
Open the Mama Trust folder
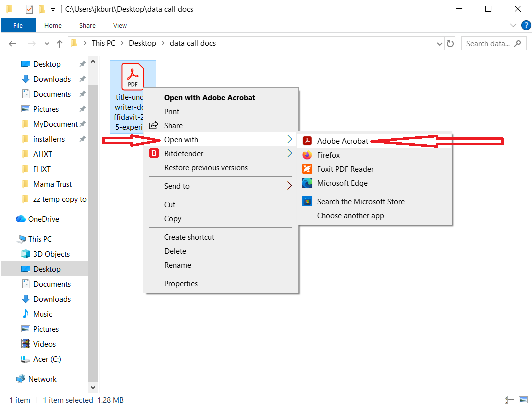(x=52, y=184)
